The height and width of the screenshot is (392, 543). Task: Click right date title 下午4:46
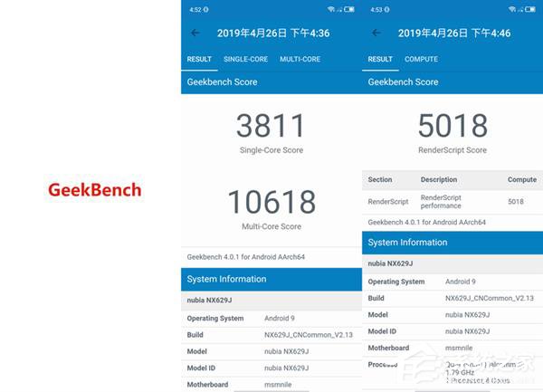(x=454, y=33)
